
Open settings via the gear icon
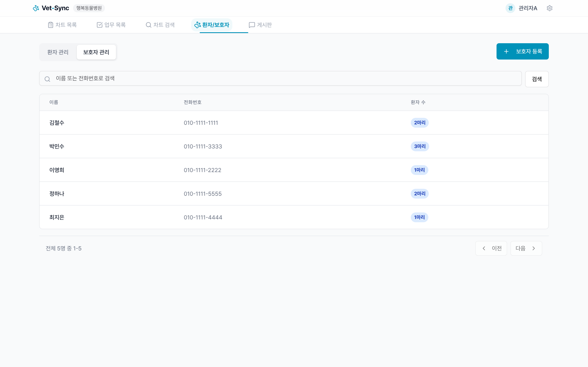549,8
